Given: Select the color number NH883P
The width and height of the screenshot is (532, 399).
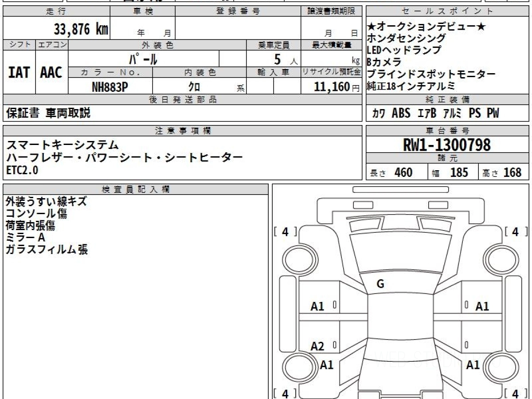Looking at the screenshot, I should click(x=110, y=87).
